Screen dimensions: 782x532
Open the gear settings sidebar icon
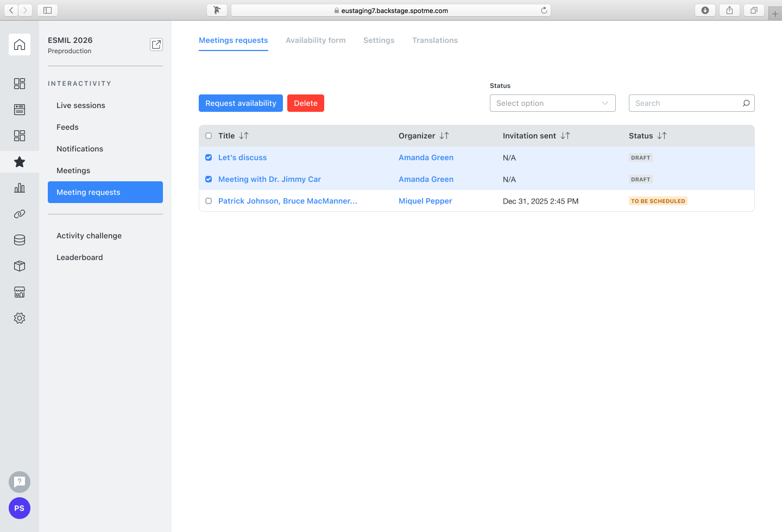(20, 318)
